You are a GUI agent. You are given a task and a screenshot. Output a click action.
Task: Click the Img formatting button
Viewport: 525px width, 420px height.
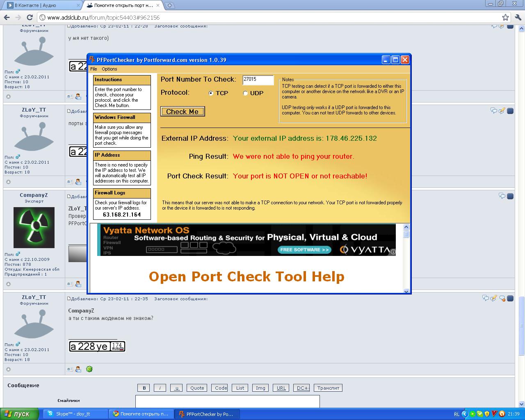[x=260, y=388]
